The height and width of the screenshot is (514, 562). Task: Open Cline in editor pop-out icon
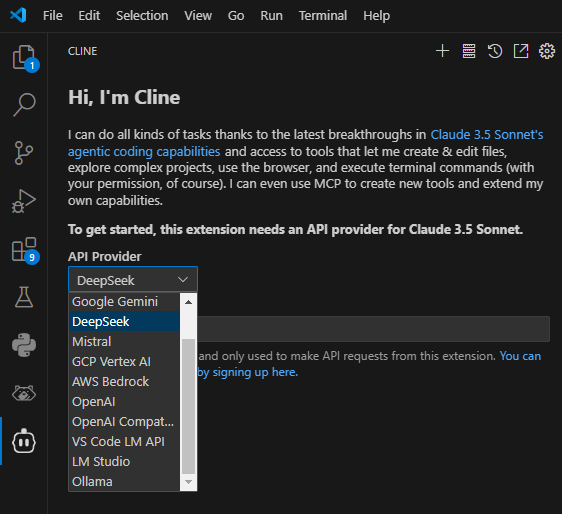[521, 51]
